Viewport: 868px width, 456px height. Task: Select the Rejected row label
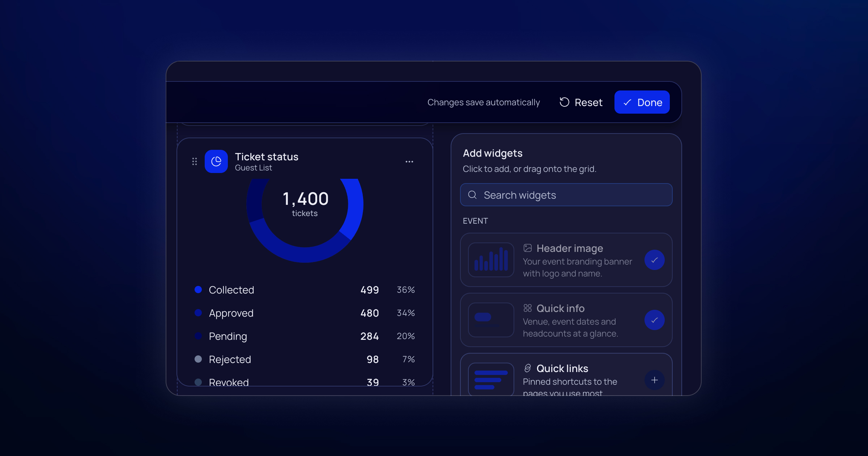(x=230, y=359)
